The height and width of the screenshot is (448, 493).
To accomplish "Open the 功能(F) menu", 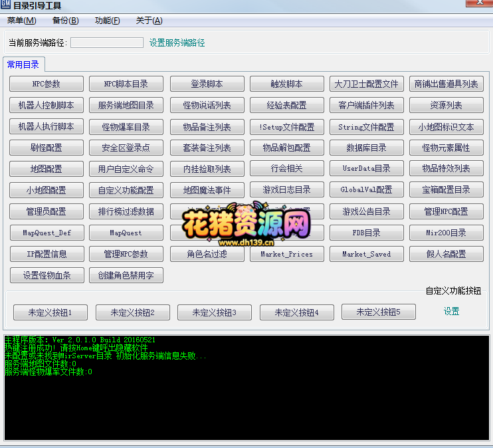I will [x=107, y=21].
